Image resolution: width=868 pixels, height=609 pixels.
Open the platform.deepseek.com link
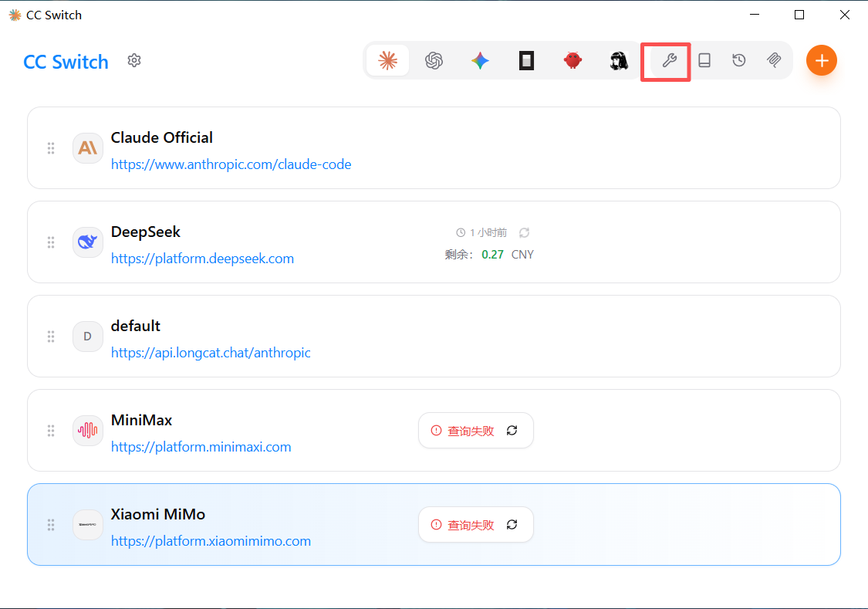(202, 259)
